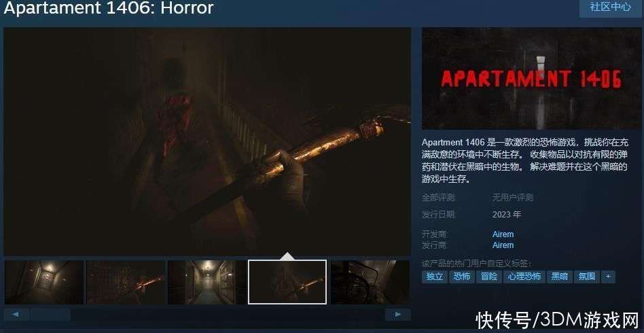Click the left arrow of the thumbnail scroller
The width and height of the screenshot is (644, 333).
click(x=16, y=315)
